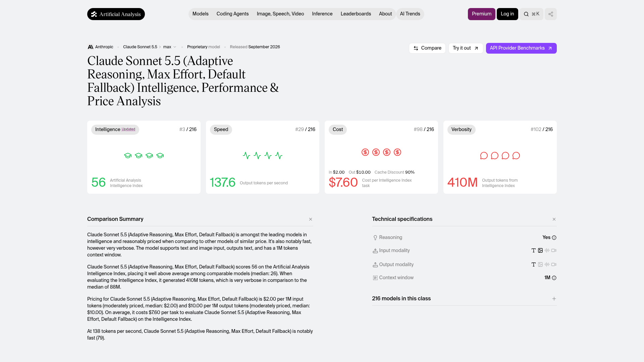The width and height of the screenshot is (644, 362).
Task: Click the info icon next to 1M context
Action: [x=554, y=278]
